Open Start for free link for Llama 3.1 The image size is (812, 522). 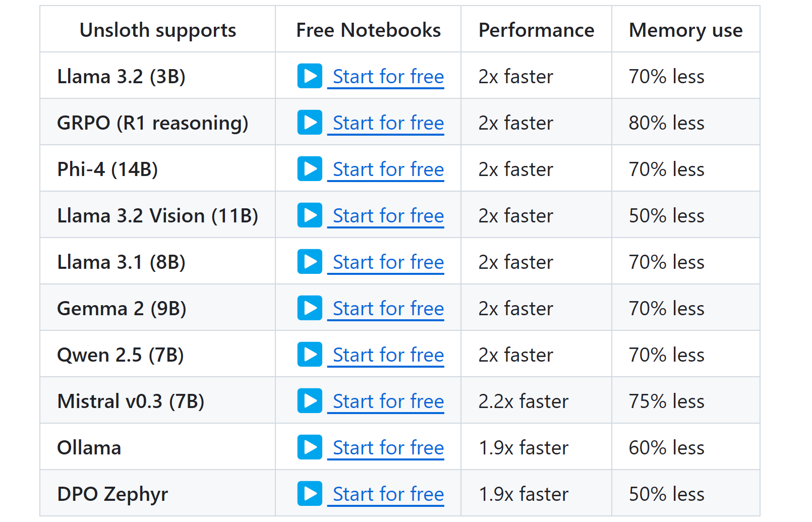click(x=388, y=262)
